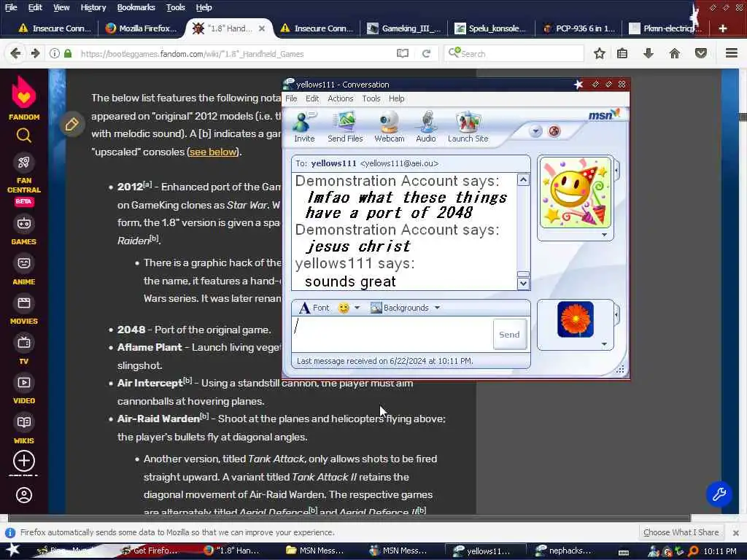Switch to the PCP-936 6 in 1 tab
The image size is (747, 560).
pyautogui.click(x=578, y=28)
